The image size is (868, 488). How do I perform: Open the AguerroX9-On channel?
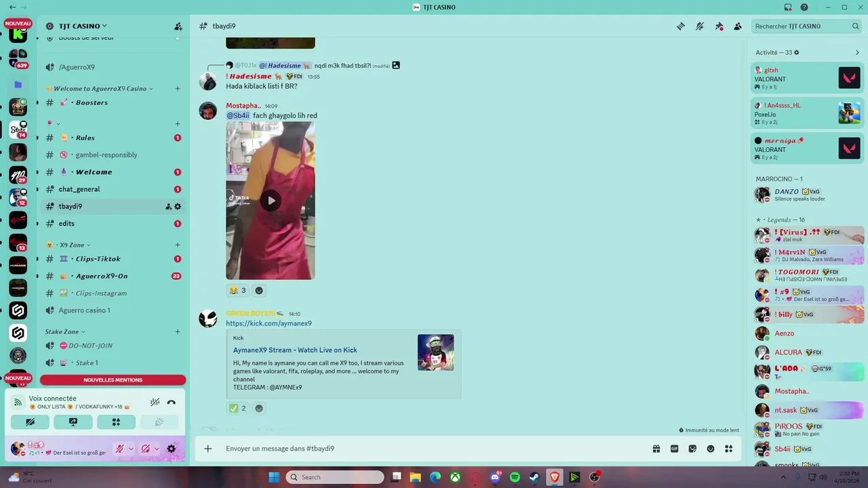[x=113, y=276]
